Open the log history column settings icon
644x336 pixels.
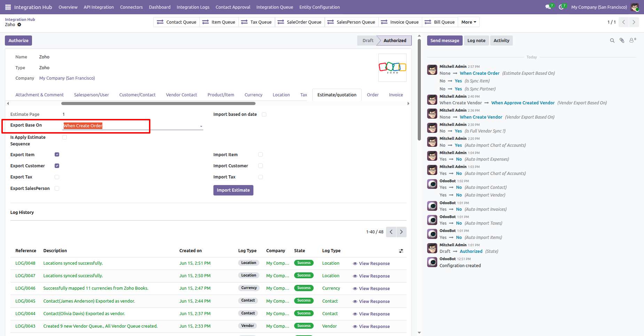[x=401, y=251]
